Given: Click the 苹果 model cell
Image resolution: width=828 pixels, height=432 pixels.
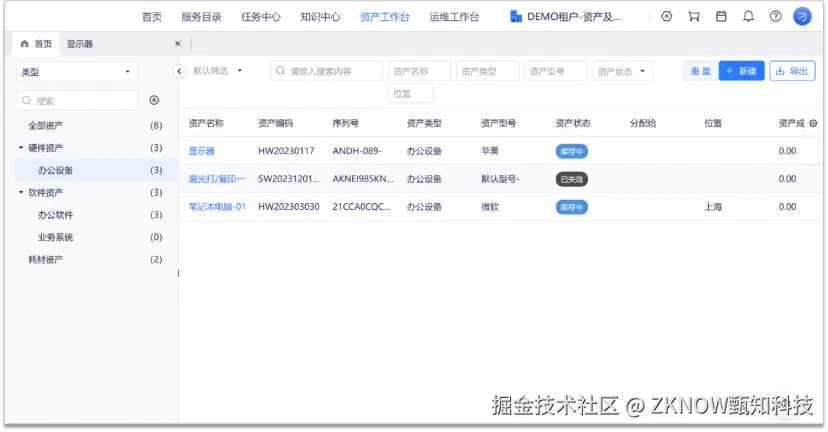Looking at the screenshot, I should (490, 151).
